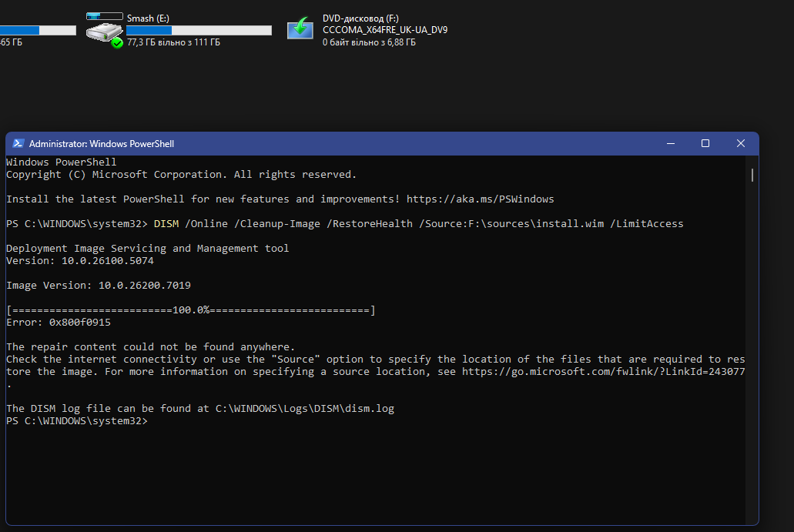
Task: Click the "0 байт вільно з 6,88 ГБ" text
Action: pyautogui.click(x=369, y=42)
